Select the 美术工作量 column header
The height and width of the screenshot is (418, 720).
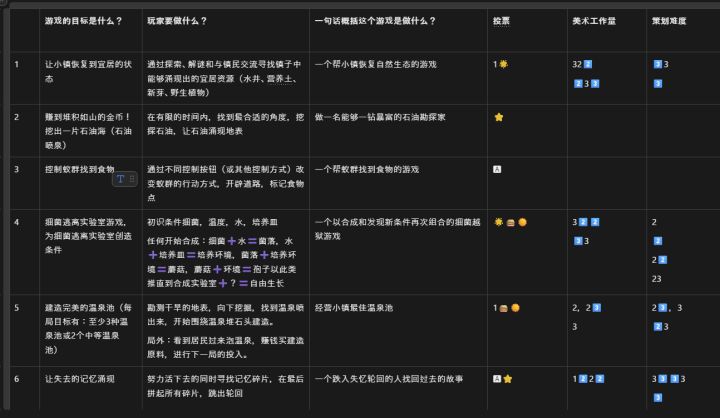594,21
